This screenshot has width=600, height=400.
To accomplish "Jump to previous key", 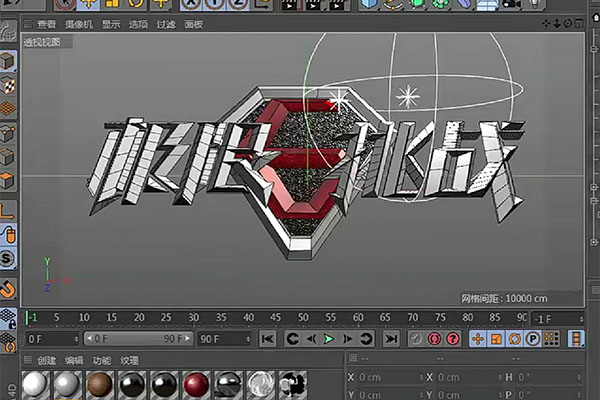I will [293, 339].
